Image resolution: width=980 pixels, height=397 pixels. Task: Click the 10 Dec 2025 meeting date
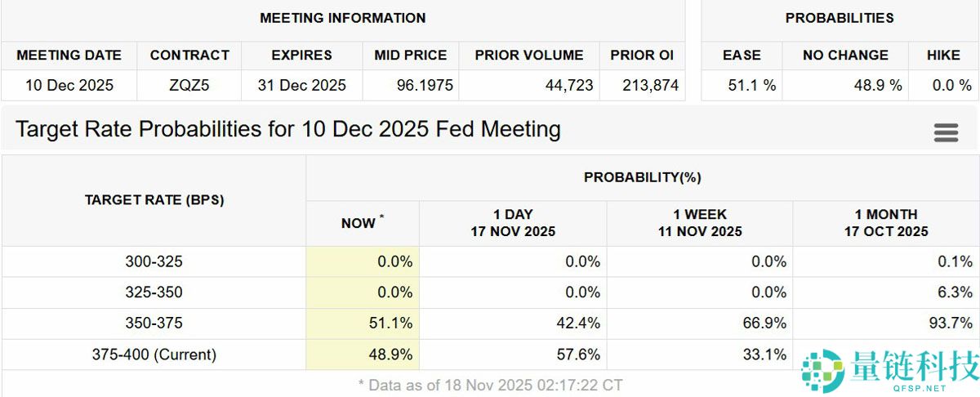click(x=69, y=85)
